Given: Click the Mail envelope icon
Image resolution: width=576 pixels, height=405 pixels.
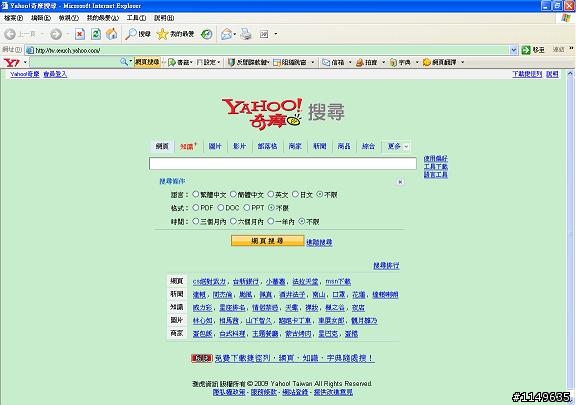Looking at the screenshot, I should [x=226, y=34].
